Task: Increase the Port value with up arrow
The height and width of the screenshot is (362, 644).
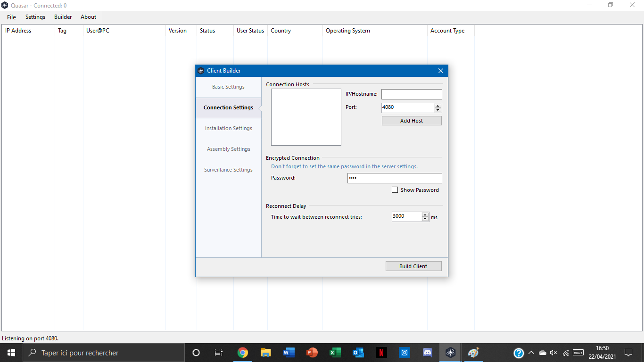Action: pyautogui.click(x=438, y=106)
